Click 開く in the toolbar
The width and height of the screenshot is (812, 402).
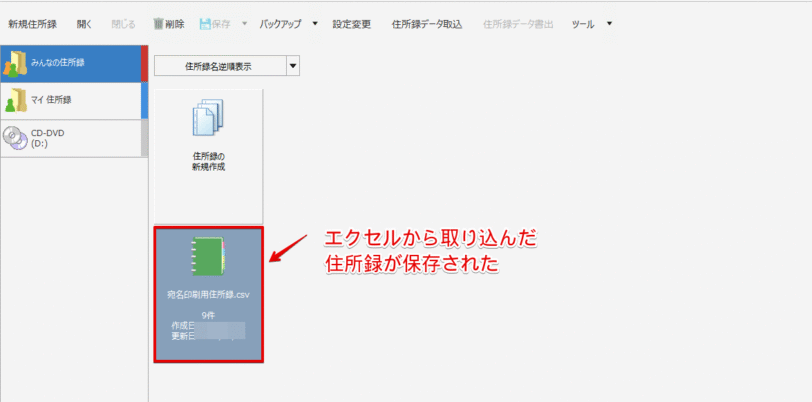tap(84, 24)
